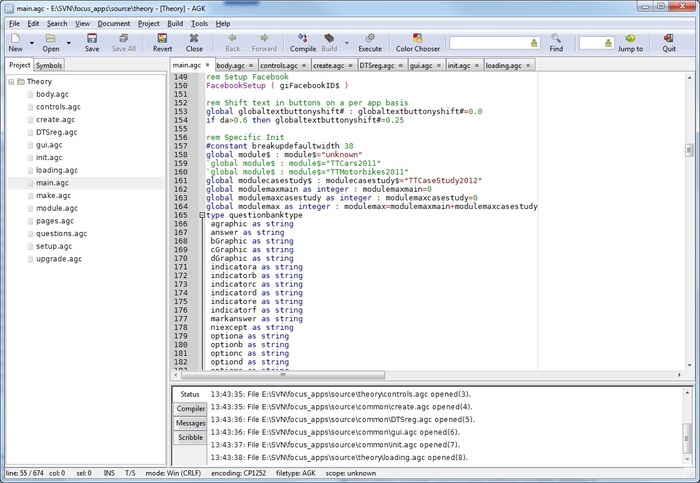Select pages.agc in project tree
Image resolution: width=700 pixels, height=483 pixels.
[x=55, y=221]
